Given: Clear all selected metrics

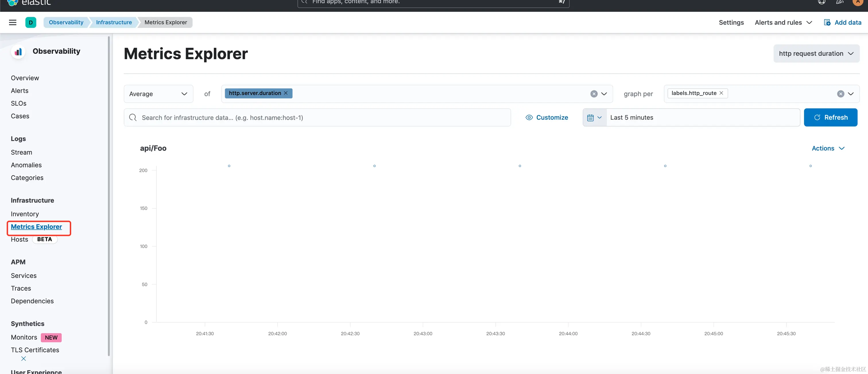Looking at the screenshot, I should [x=594, y=94].
